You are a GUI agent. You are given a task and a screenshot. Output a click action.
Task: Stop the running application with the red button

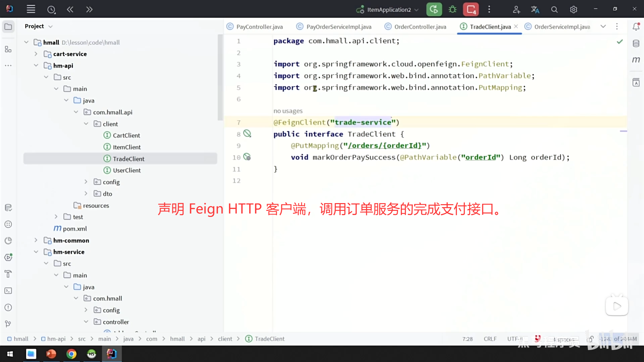471,9
